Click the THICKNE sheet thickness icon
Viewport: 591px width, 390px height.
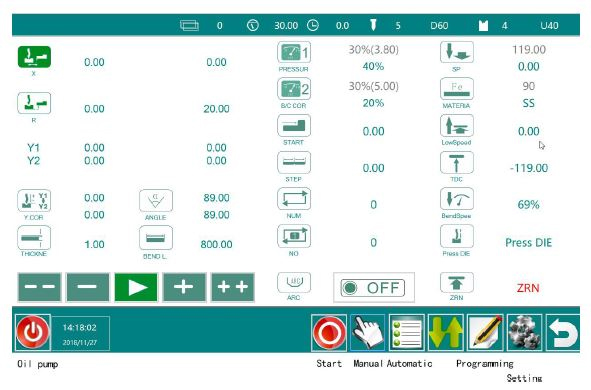pyautogui.click(x=34, y=237)
